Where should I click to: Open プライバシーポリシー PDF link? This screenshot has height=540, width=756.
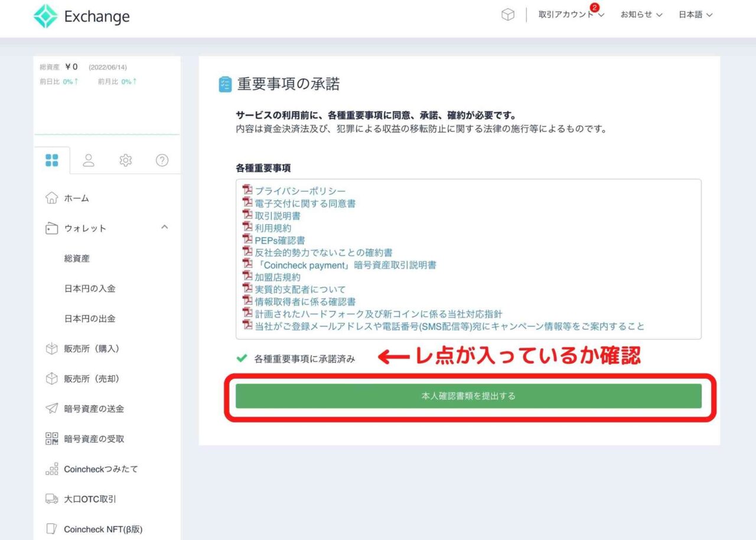[x=300, y=191]
